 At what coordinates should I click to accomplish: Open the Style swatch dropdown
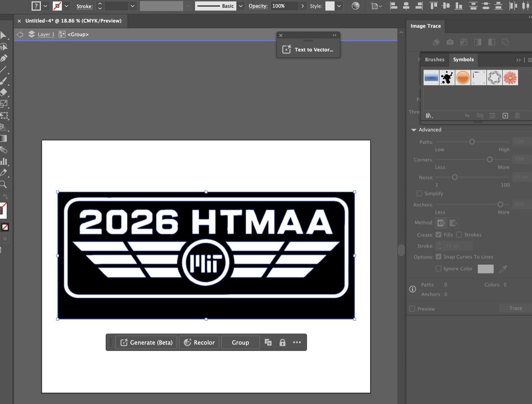[339, 6]
